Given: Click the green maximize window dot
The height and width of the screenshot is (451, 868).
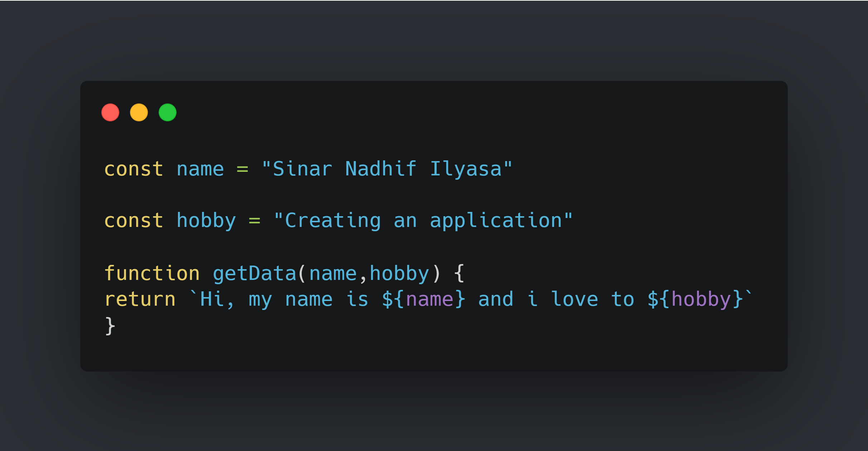Looking at the screenshot, I should (168, 113).
